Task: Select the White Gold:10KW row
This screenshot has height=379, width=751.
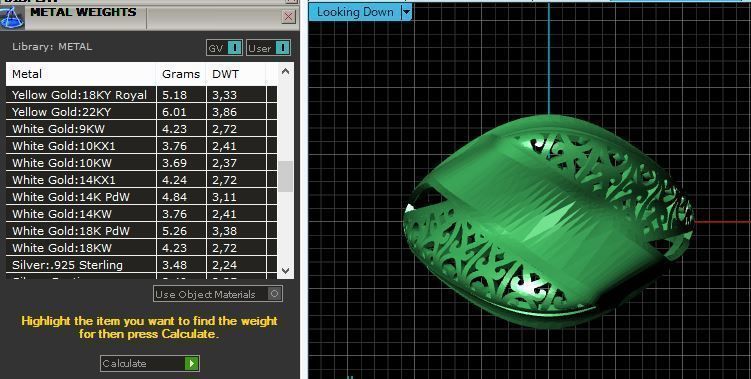Action: click(x=142, y=162)
